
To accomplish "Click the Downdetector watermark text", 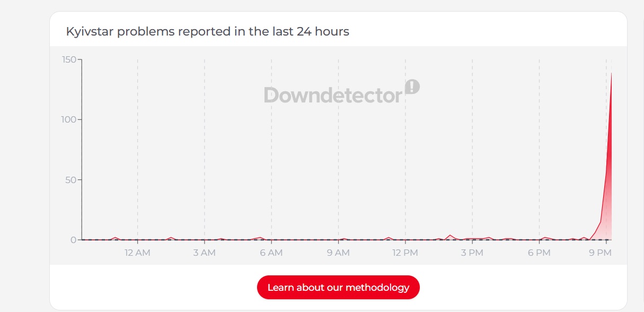I will tap(333, 96).
